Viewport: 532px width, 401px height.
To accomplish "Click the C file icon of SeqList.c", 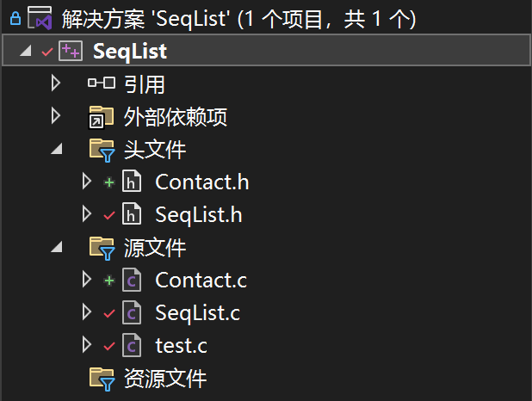I will click(132, 312).
